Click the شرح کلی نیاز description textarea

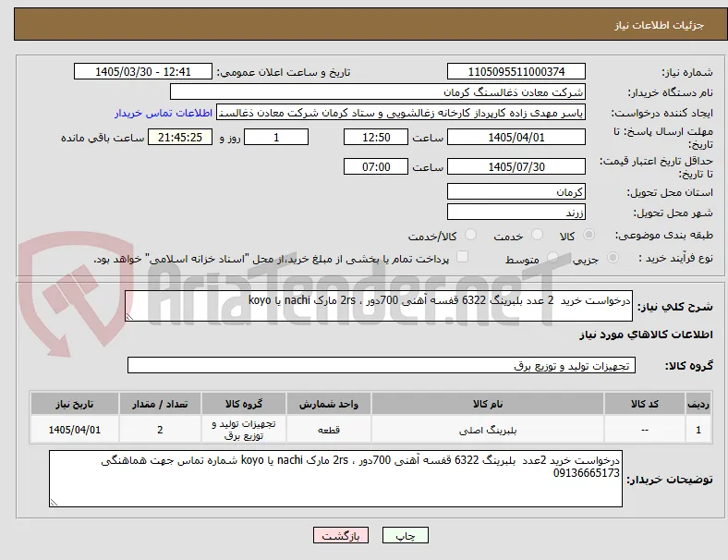pyautogui.click(x=379, y=306)
